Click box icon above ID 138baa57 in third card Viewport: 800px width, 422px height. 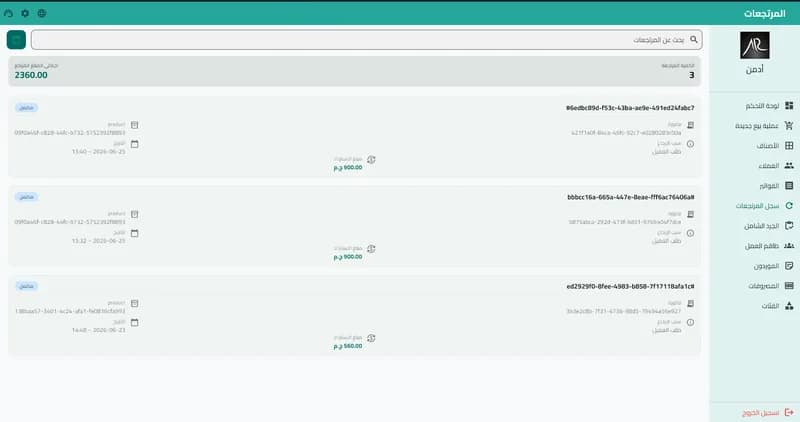135,304
